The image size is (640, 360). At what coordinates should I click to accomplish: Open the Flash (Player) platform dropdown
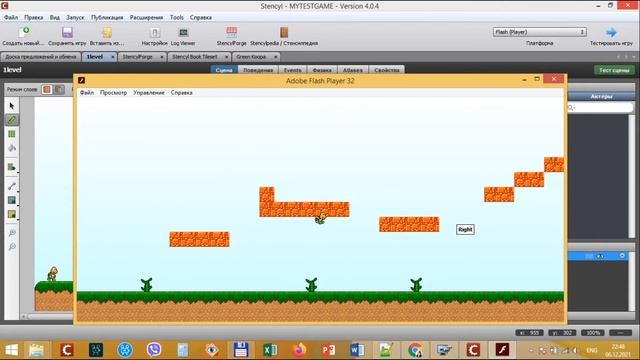540,32
